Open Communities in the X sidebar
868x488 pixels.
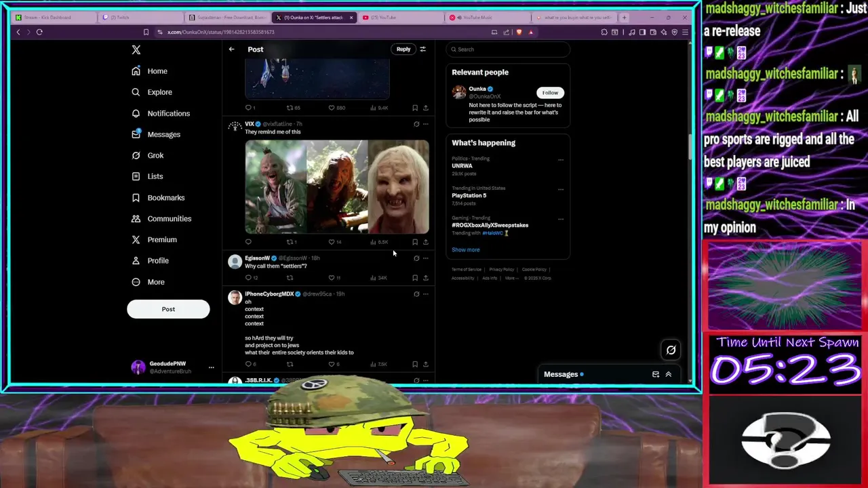click(161, 219)
